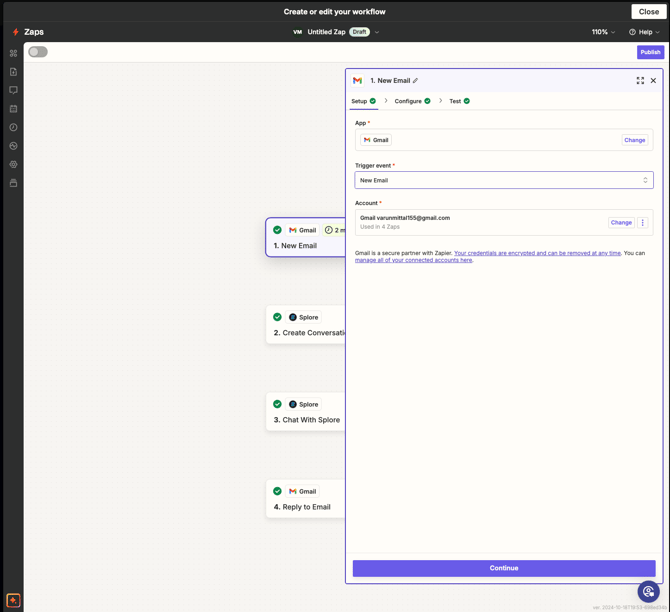Image resolution: width=670 pixels, height=612 pixels.
Task: Click the Close button at top right
Action: (649, 12)
